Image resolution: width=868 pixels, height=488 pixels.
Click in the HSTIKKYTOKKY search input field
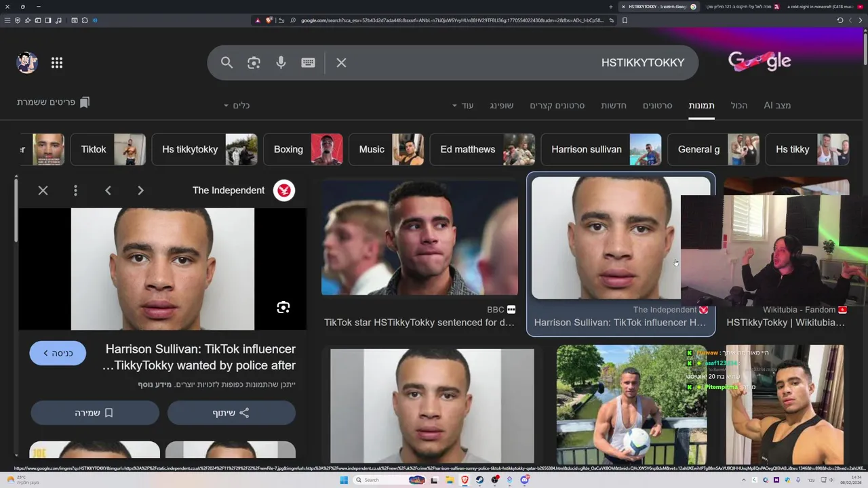point(515,62)
